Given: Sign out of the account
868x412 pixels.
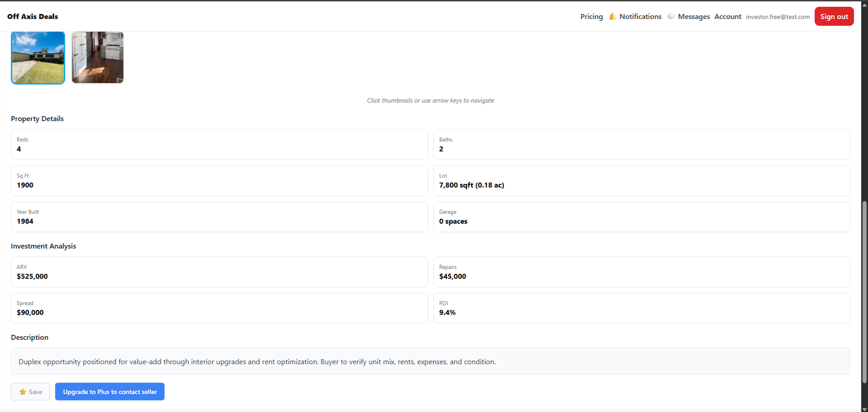Looking at the screenshot, I should click(834, 16).
